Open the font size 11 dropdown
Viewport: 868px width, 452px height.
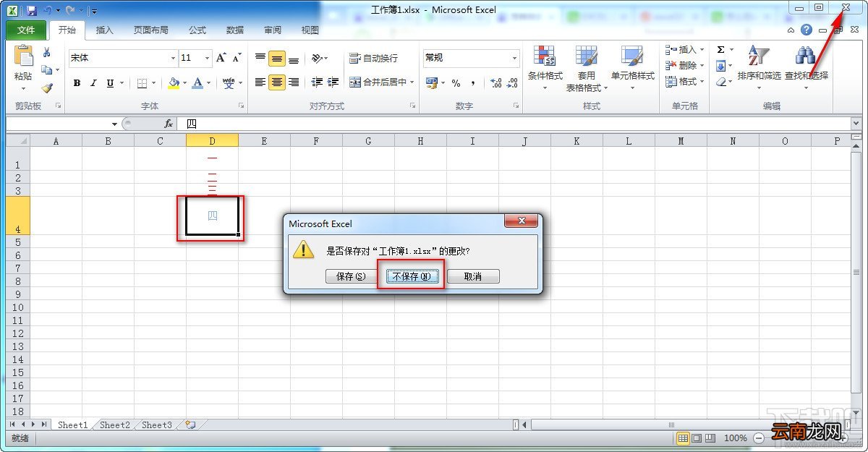point(208,58)
